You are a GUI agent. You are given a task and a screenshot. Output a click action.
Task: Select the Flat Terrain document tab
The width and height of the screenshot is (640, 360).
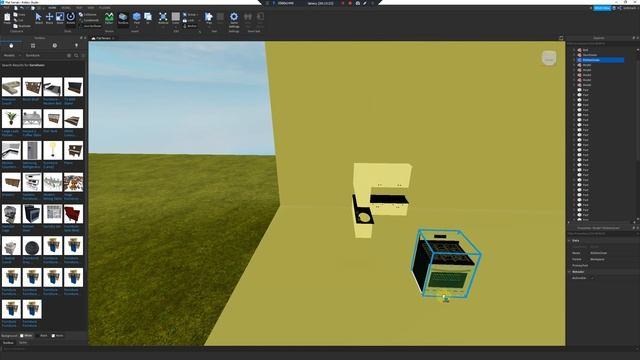tap(103, 38)
